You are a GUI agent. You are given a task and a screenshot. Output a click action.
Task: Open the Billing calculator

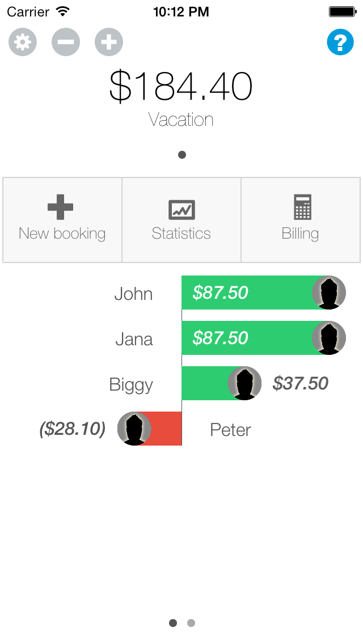click(301, 220)
